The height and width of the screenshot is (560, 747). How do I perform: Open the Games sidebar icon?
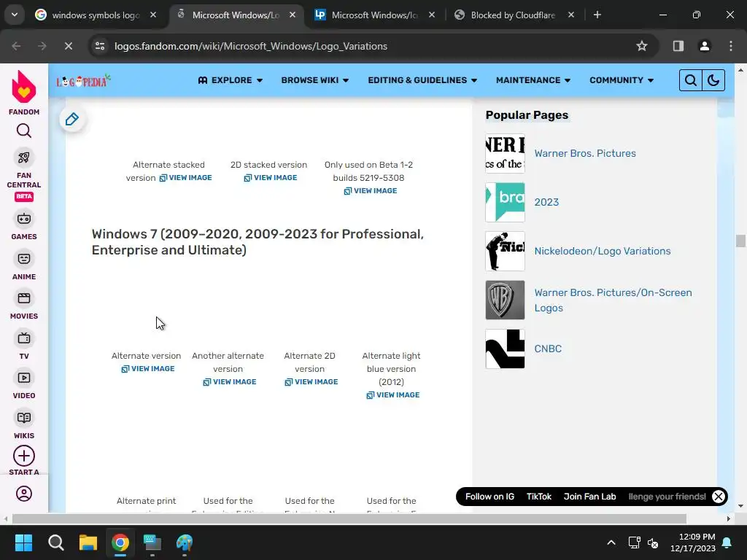(24, 219)
